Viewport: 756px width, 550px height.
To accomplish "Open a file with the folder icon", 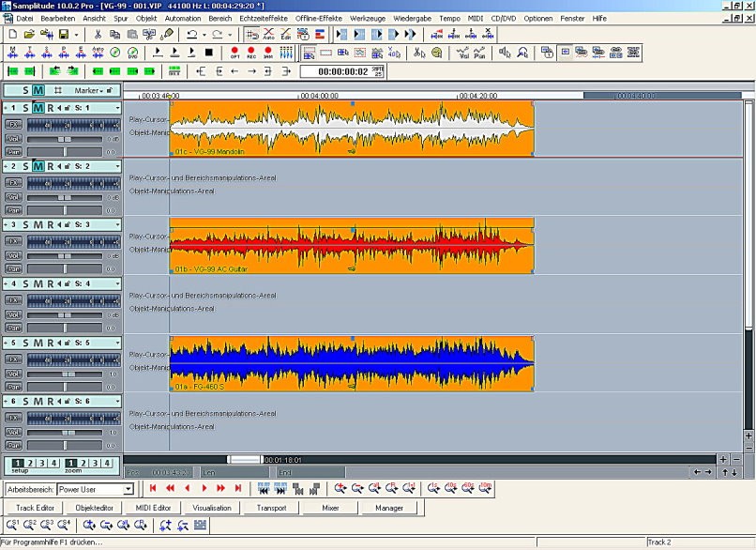I will [29, 34].
